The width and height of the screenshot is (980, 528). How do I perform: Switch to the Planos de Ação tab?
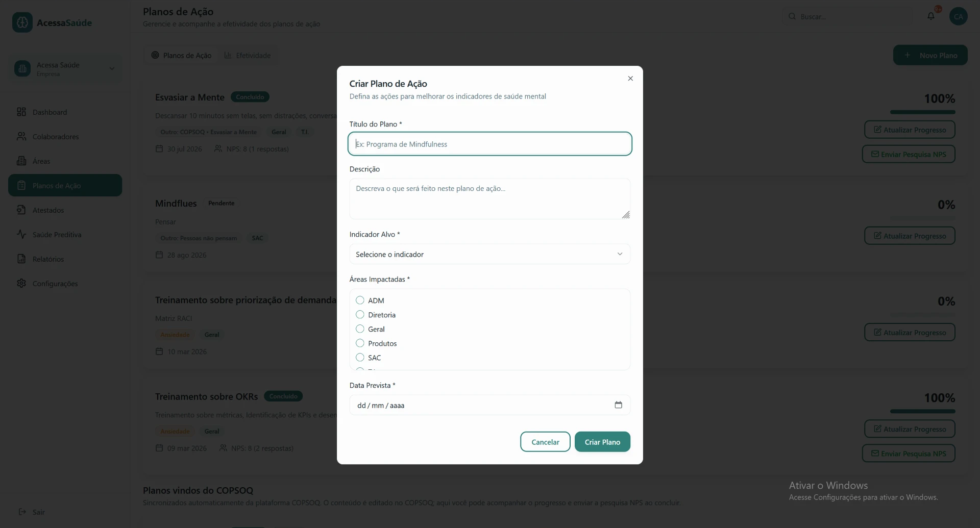181,55
